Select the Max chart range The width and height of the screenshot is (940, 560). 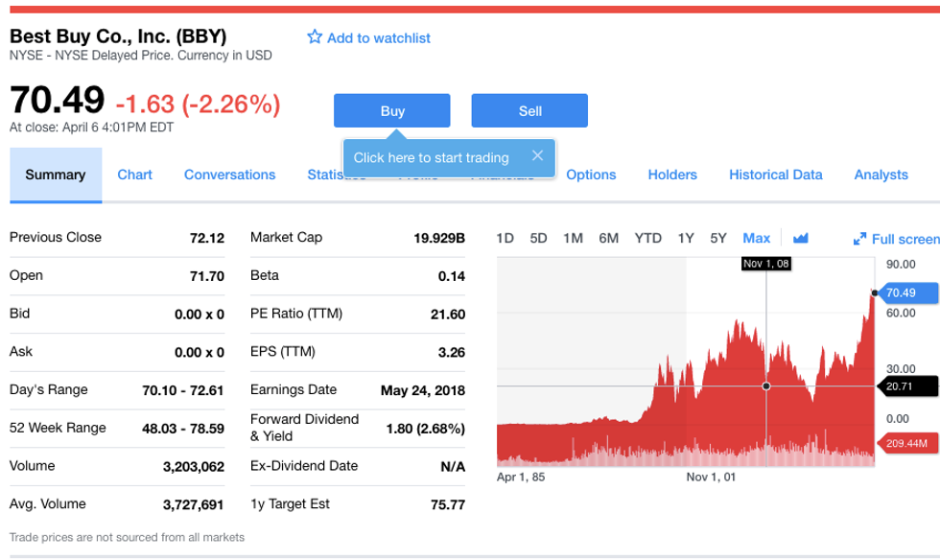[756, 238]
